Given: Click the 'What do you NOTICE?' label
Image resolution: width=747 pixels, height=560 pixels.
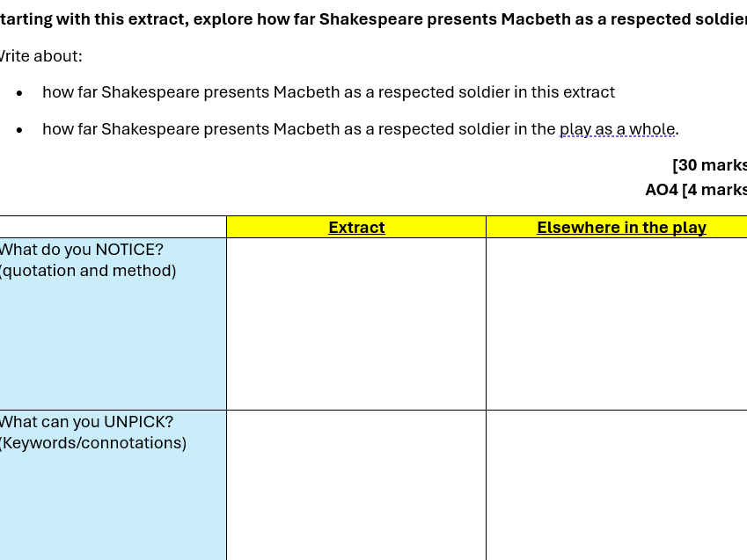Looking at the screenshot, I should tap(82, 250).
